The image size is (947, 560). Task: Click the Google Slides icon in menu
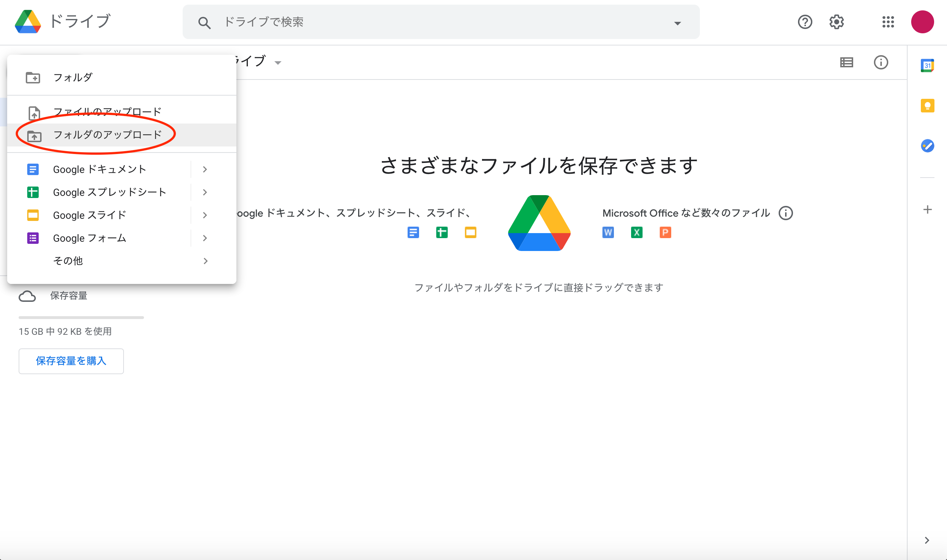click(x=33, y=215)
